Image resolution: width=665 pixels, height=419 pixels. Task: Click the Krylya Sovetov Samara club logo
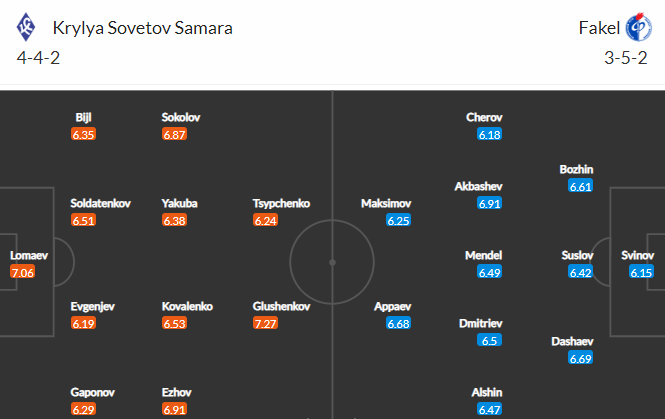26,28
